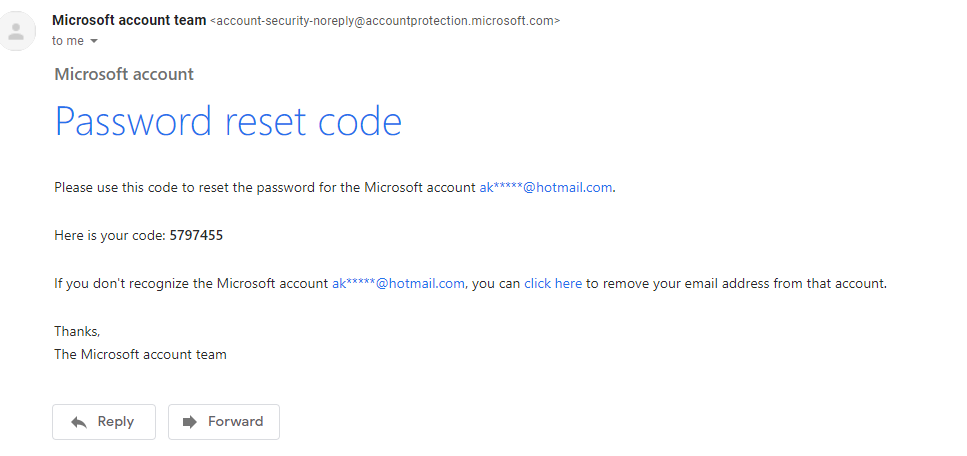Click the "Thanks," closing line
967x456 pixels.
click(x=77, y=331)
